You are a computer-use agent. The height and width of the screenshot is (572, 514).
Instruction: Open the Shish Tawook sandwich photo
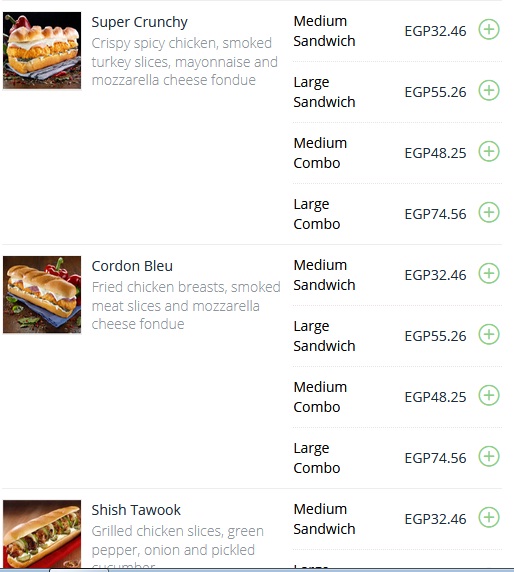(x=42, y=534)
